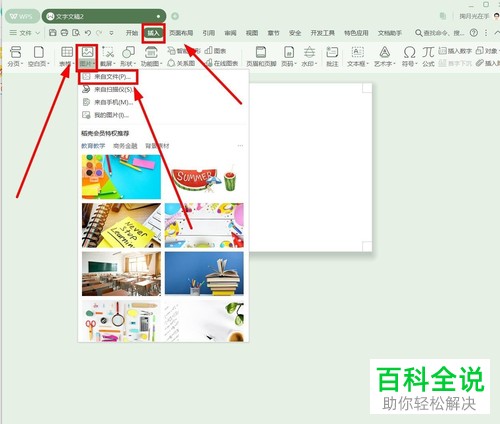Image resolution: width=500 pixels, height=424 pixels.
Task: Expand the 文件 menu dropdown arrow
Action: tap(37, 33)
